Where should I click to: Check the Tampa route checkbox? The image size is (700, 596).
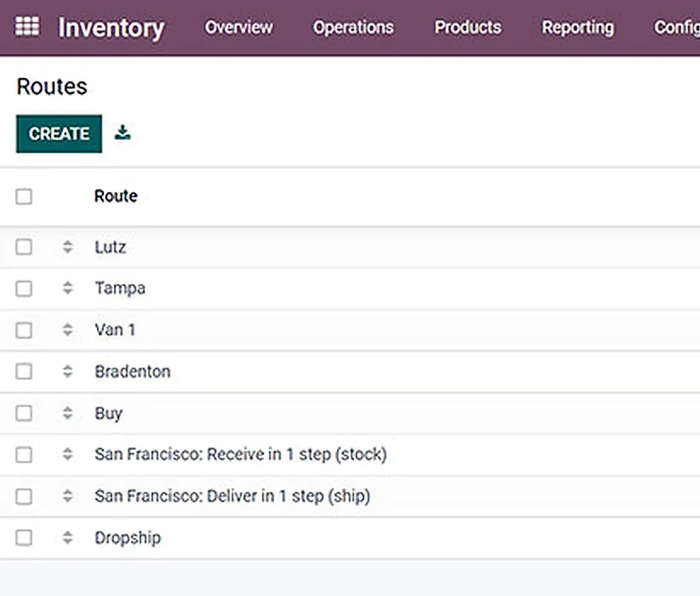(24, 289)
